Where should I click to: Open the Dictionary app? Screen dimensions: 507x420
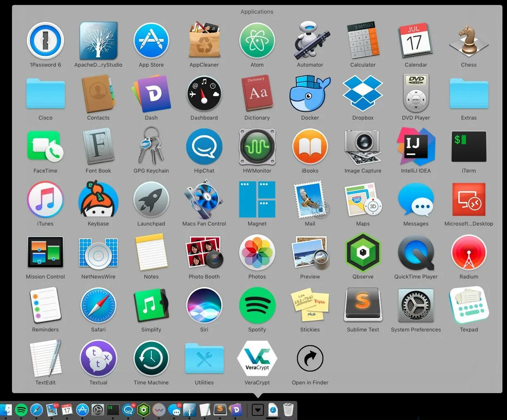(257, 94)
